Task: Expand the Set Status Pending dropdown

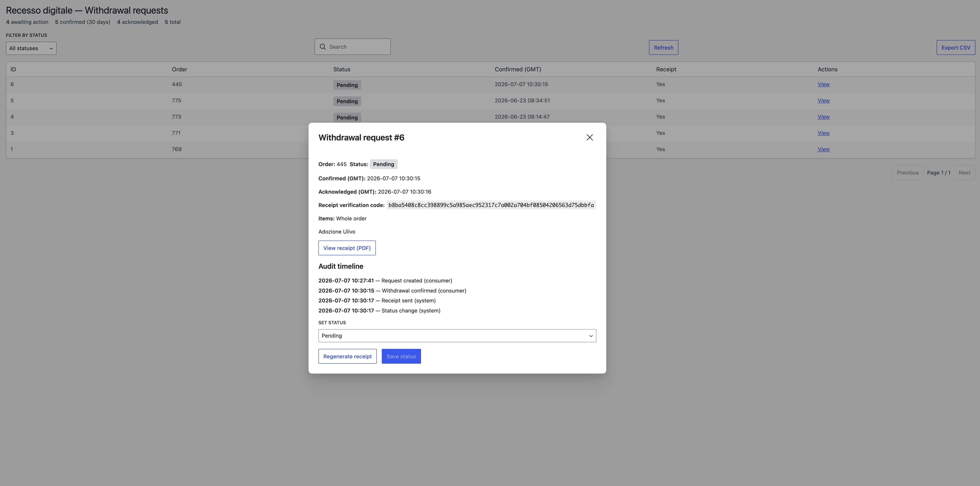Action: [457, 336]
